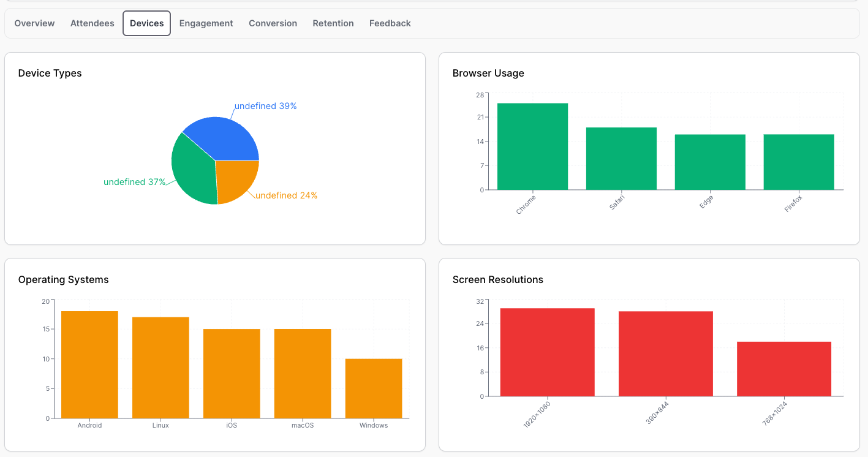
Task: Switch to the Overview tab
Action: [x=34, y=23]
